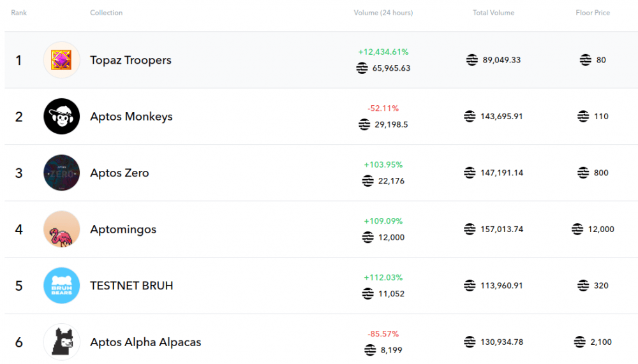
Task: Click the Topaz Troopers collection avatar
Action: [61, 60]
